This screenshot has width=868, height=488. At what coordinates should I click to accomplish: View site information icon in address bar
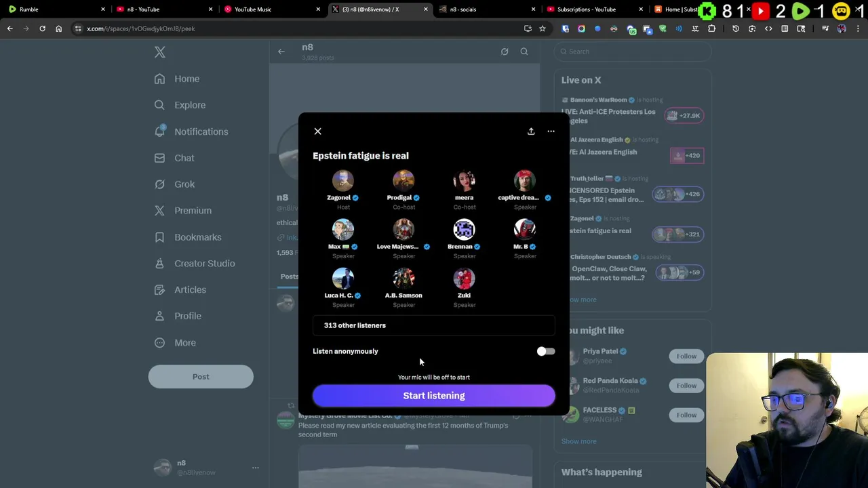[78, 28]
